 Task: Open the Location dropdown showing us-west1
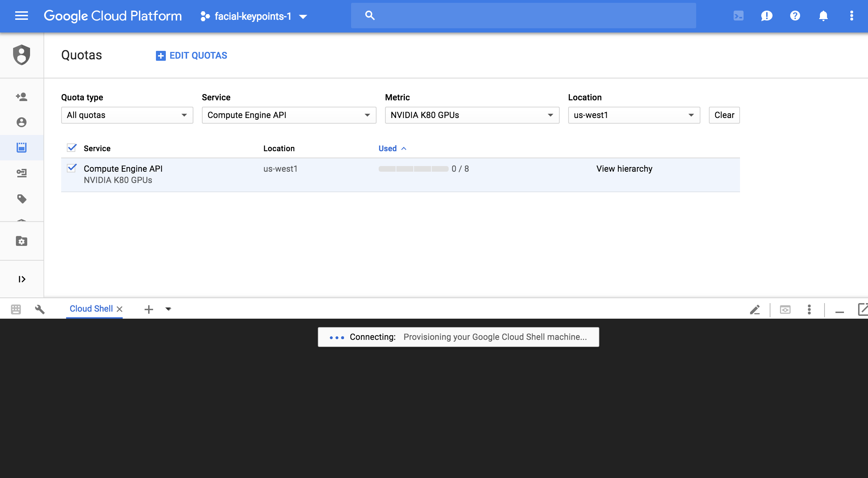(x=634, y=115)
